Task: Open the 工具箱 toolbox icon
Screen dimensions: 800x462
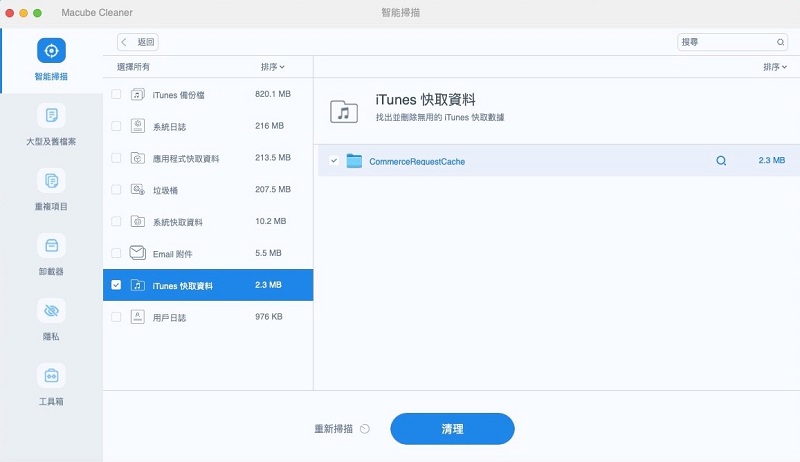Action: pos(51,376)
